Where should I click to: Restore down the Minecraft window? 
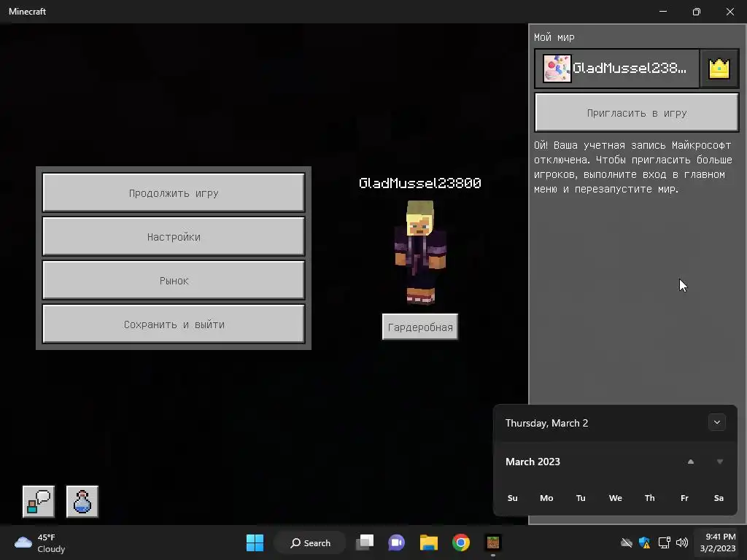697,12
